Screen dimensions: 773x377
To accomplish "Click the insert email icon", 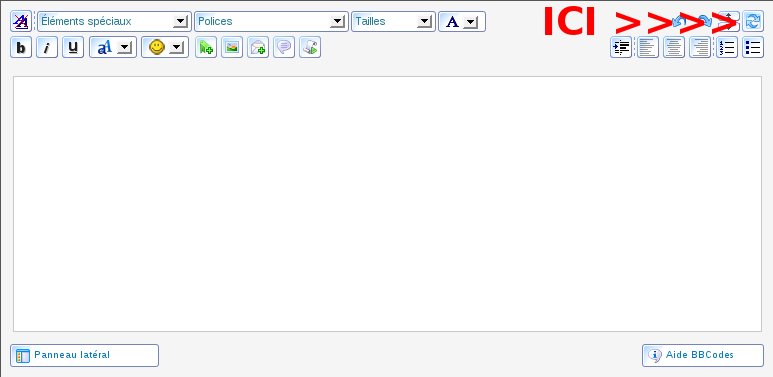I will click(x=258, y=47).
